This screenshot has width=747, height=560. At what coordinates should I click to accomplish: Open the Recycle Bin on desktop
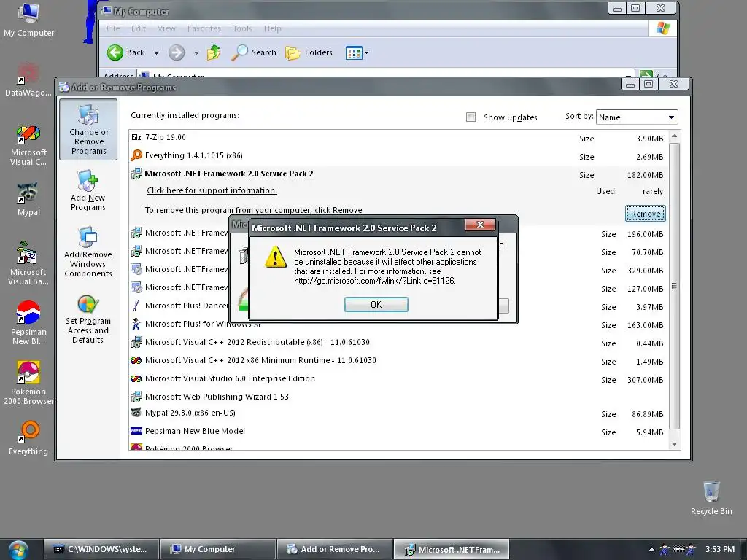tap(711, 497)
